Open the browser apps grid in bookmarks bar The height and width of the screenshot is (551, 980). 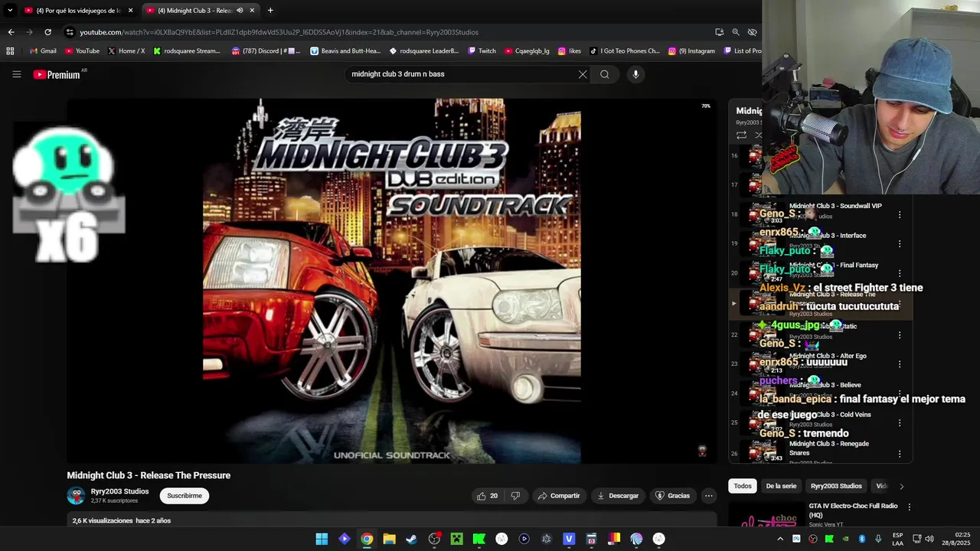tap(10, 51)
